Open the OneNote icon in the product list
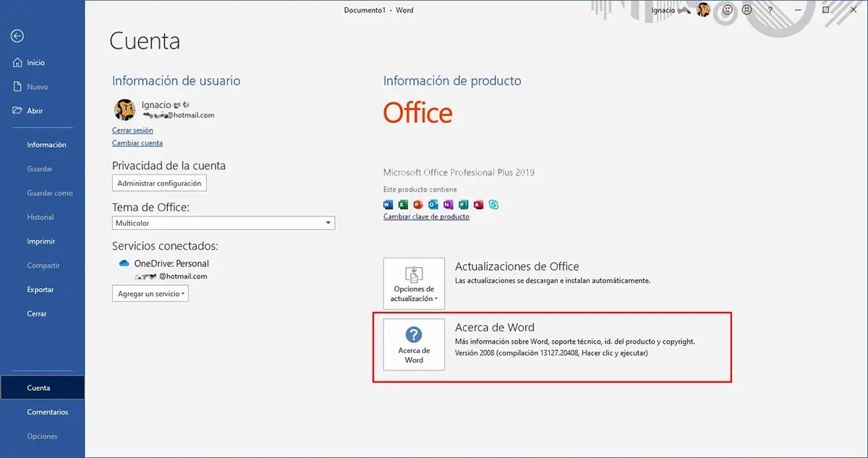The image size is (868, 458). [448, 205]
